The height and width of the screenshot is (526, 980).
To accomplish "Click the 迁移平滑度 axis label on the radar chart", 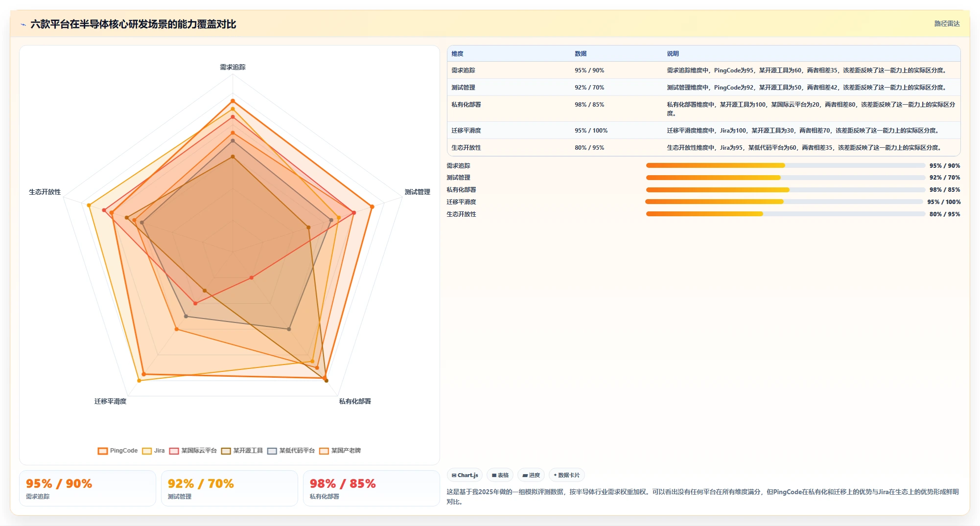I will (110, 401).
